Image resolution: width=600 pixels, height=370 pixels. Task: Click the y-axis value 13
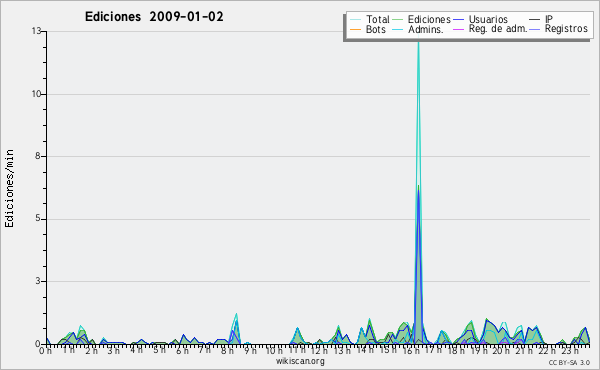pyautogui.click(x=36, y=31)
